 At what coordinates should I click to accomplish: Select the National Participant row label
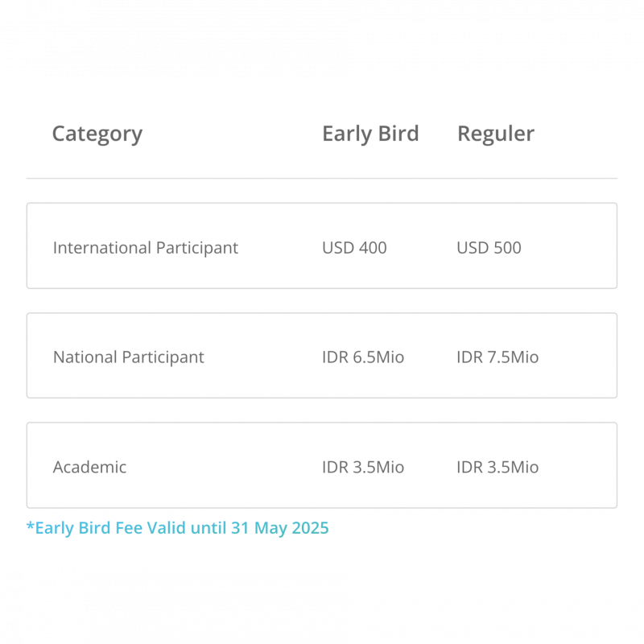pos(129,357)
